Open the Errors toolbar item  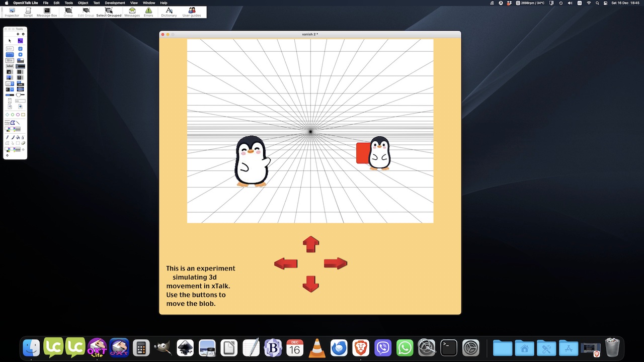(148, 12)
